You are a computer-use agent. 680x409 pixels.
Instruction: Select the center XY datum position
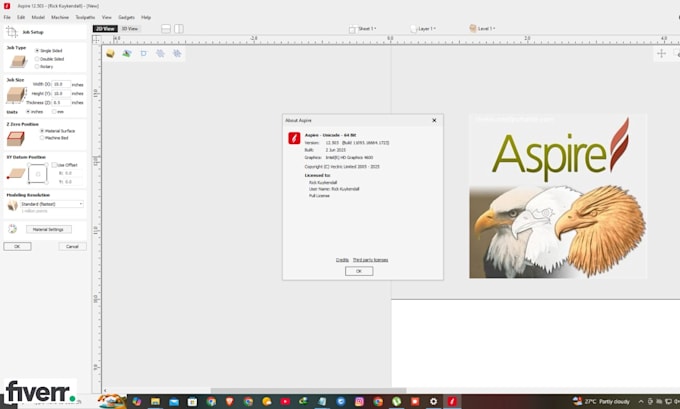pos(38,174)
